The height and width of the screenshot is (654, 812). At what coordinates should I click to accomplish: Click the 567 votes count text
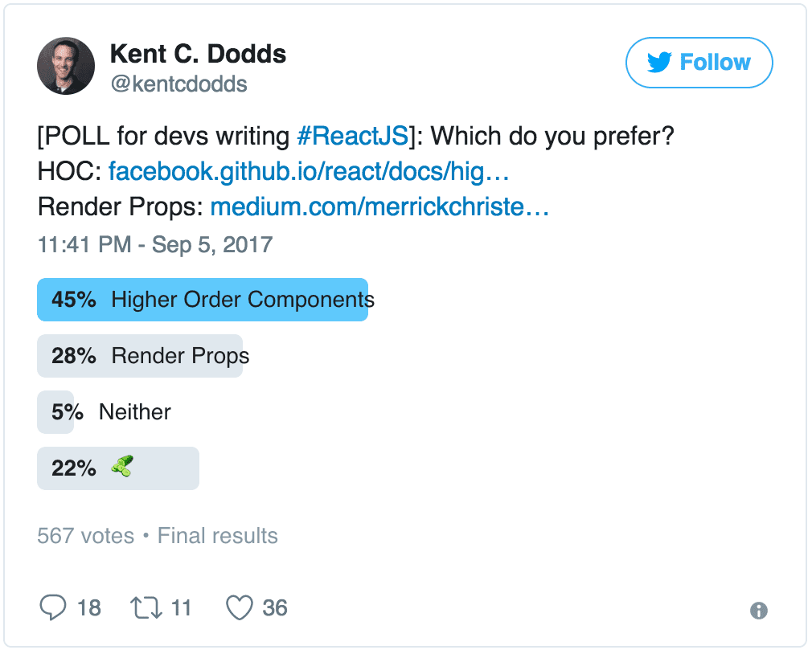point(85,536)
